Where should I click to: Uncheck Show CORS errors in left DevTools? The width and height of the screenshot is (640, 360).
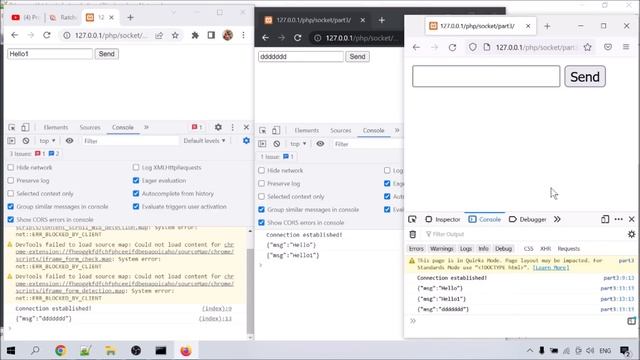pos(11,220)
